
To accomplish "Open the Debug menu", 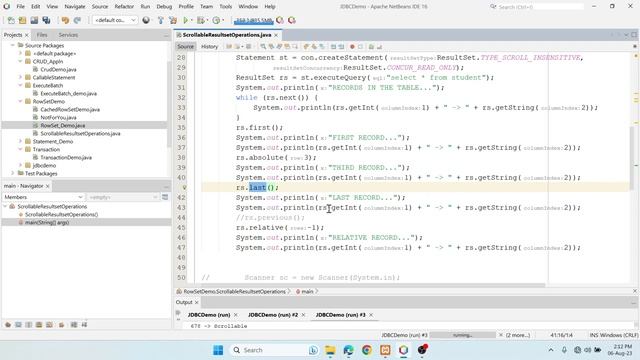I will click(x=164, y=7).
